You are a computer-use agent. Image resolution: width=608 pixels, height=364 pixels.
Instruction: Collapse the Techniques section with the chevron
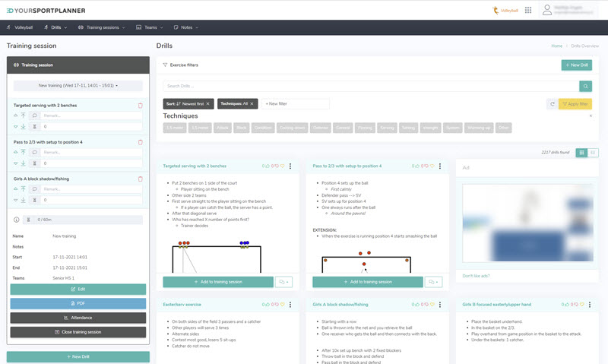tap(591, 116)
